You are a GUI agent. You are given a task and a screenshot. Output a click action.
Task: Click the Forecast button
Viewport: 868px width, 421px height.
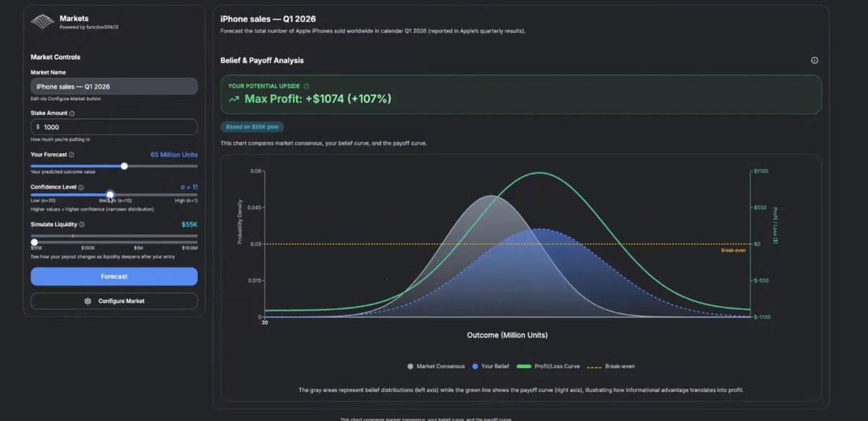pyautogui.click(x=114, y=276)
